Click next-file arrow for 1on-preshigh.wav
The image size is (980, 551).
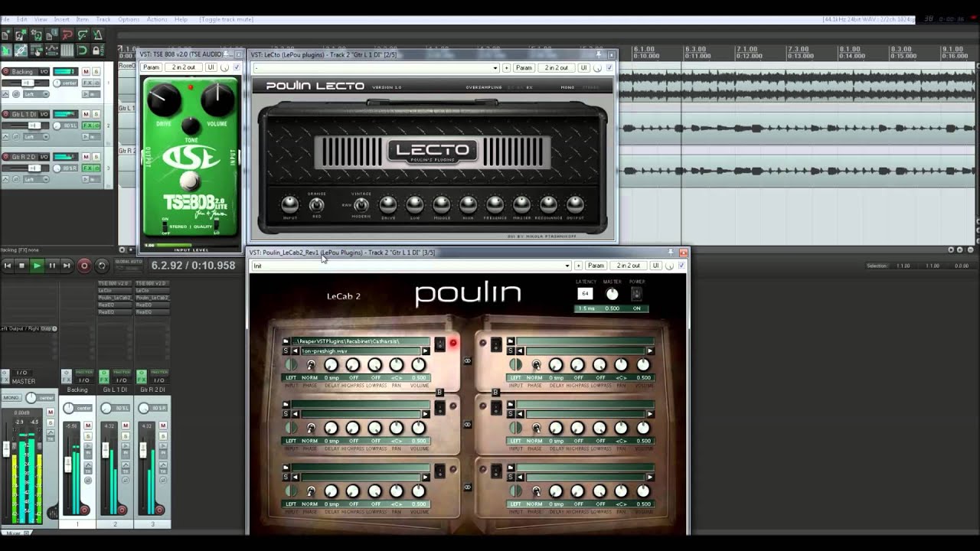click(x=426, y=351)
